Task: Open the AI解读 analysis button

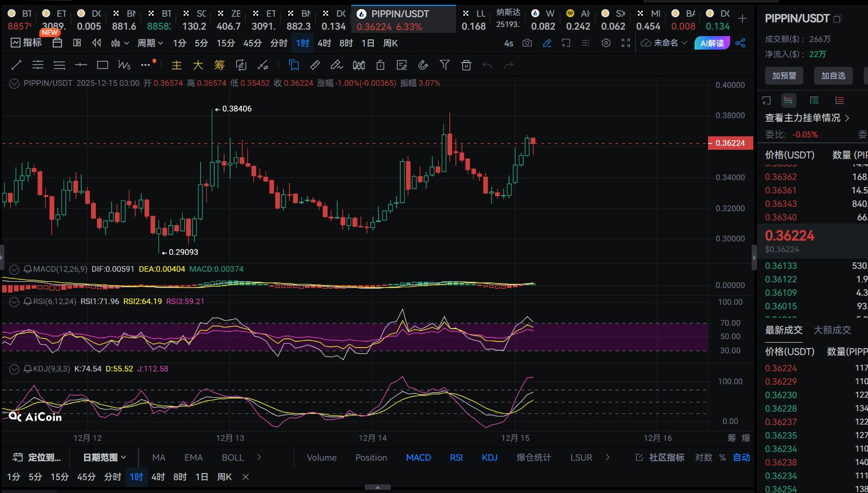Action: [x=712, y=43]
